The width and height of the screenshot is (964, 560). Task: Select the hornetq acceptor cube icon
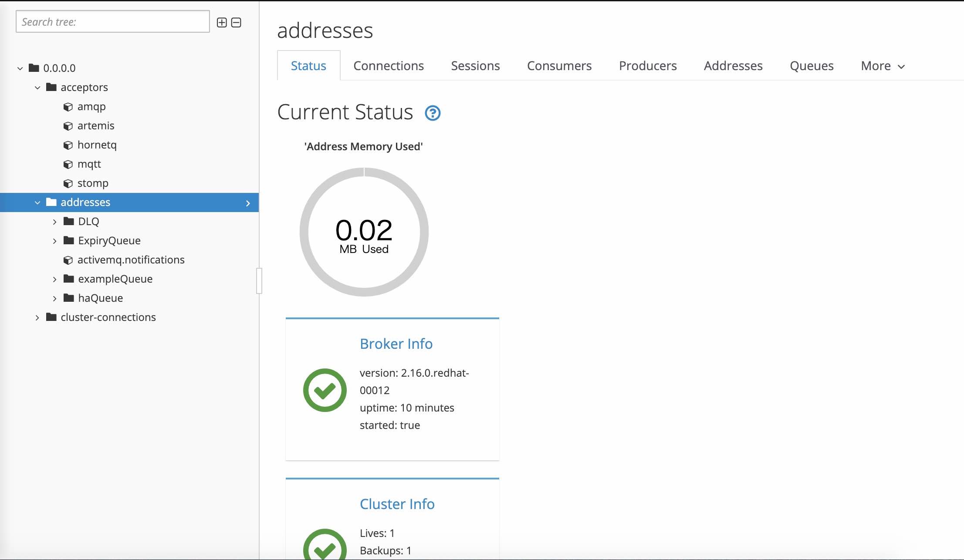(x=68, y=145)
